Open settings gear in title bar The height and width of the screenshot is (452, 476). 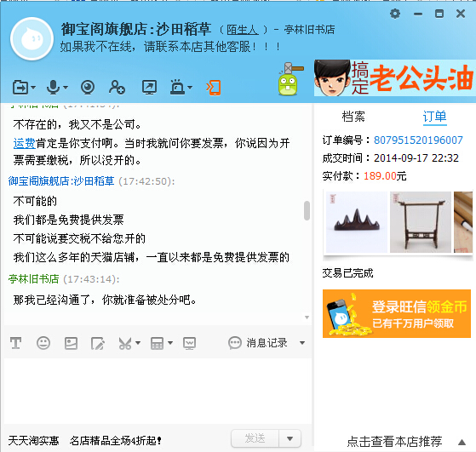tap(395, 14)
